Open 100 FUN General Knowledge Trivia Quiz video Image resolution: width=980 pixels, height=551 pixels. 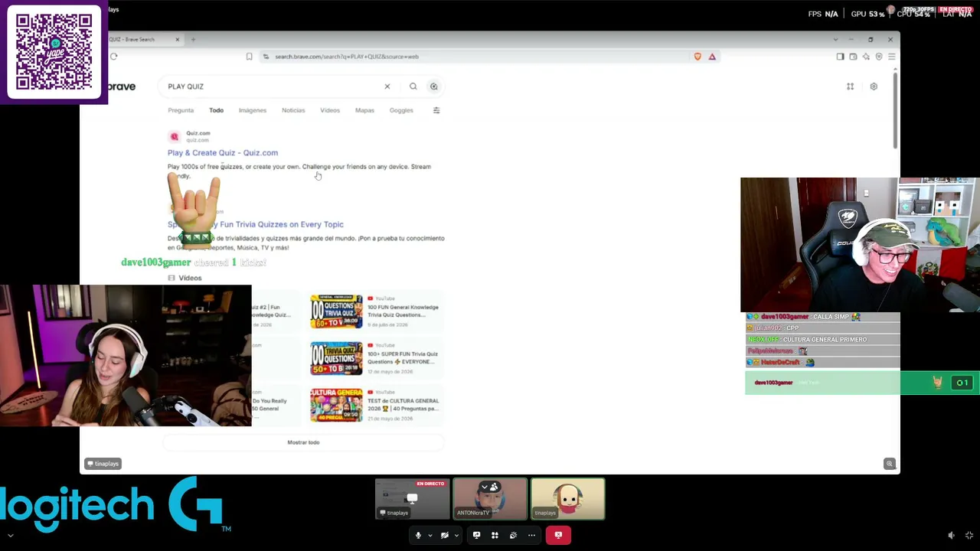403,311
